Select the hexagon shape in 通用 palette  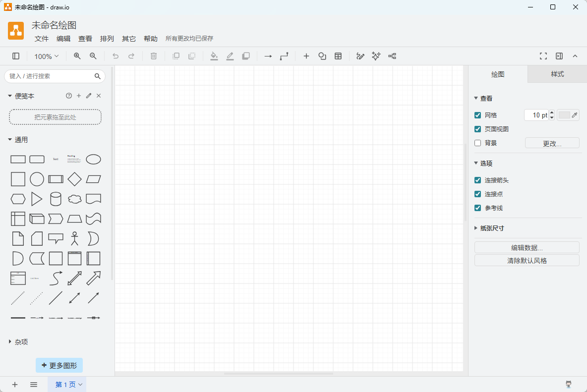(x=18, y=199)
